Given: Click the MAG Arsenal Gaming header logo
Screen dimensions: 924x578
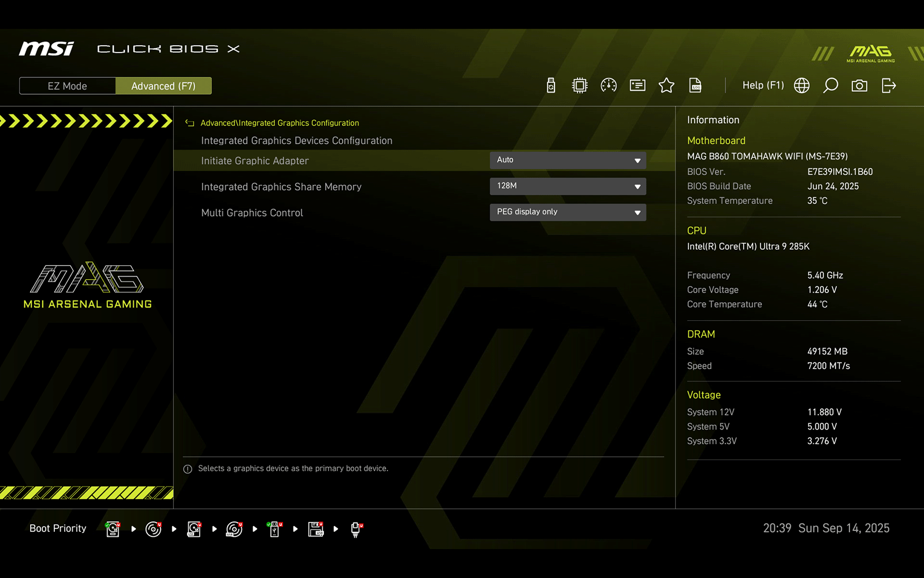Looking at the screenshot, I should coord(871,54).
